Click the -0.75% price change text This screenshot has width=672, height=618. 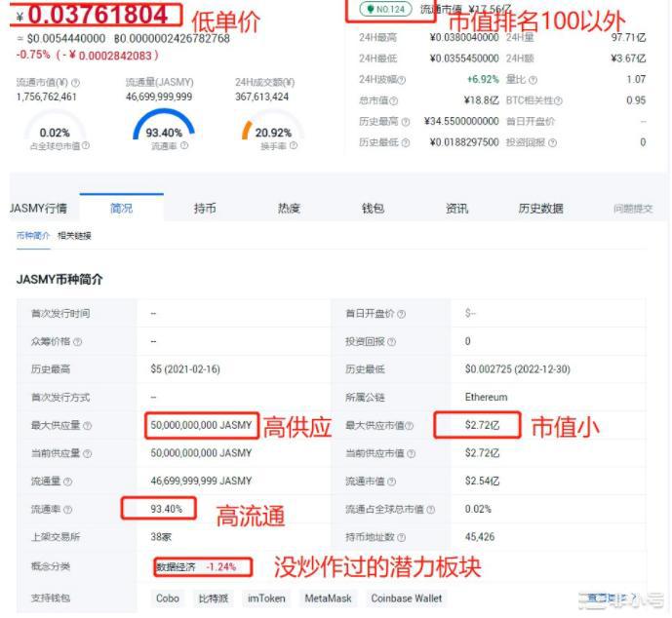click(33, 55)
